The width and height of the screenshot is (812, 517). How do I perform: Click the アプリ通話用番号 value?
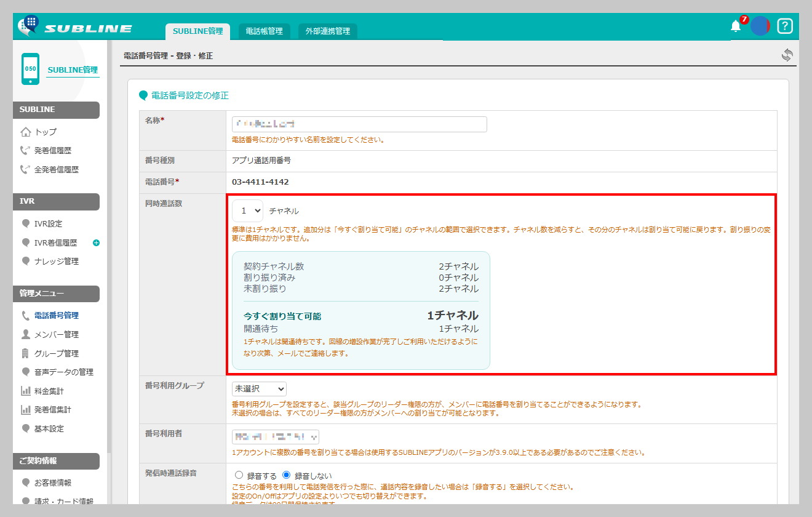[x=261, y=160]
